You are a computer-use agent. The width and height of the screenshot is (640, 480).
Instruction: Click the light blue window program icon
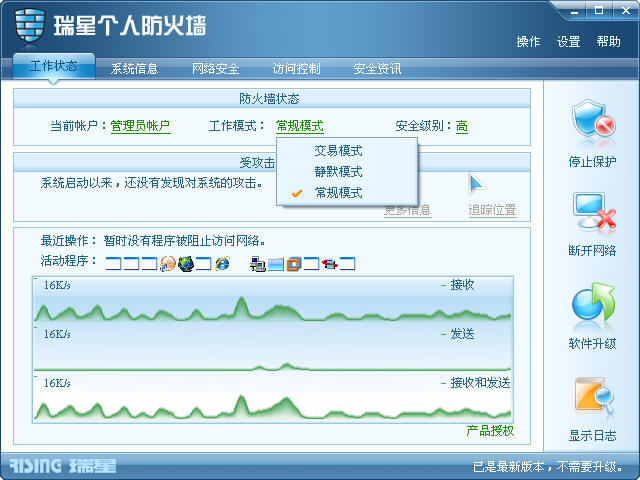(276, 264)
